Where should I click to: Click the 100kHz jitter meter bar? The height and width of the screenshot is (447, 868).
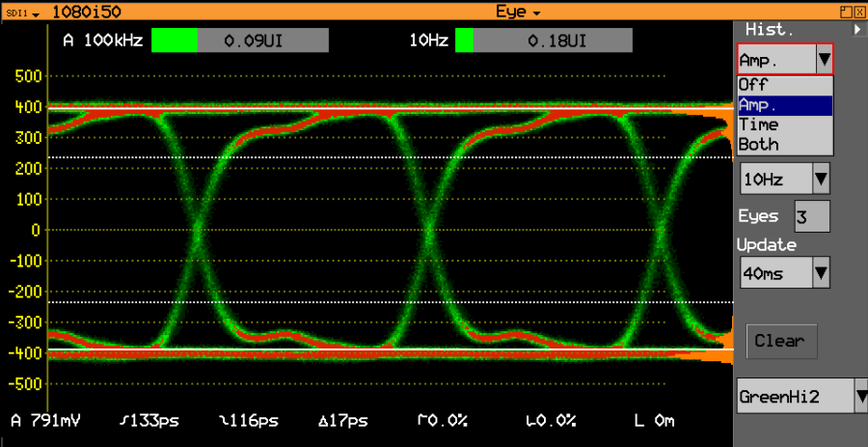[240, 41]
